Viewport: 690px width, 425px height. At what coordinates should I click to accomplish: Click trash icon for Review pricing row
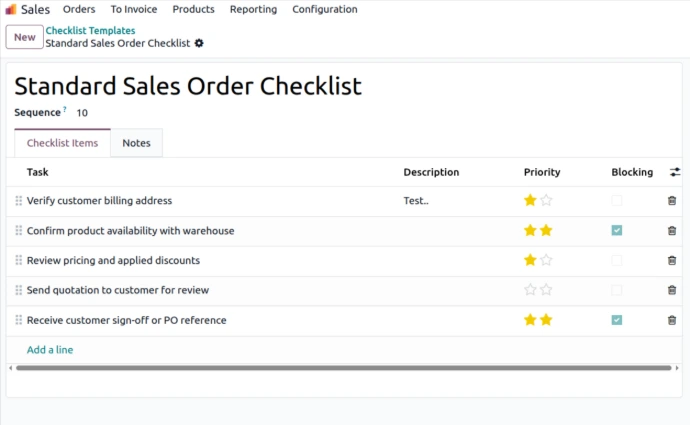pos(672,260)
